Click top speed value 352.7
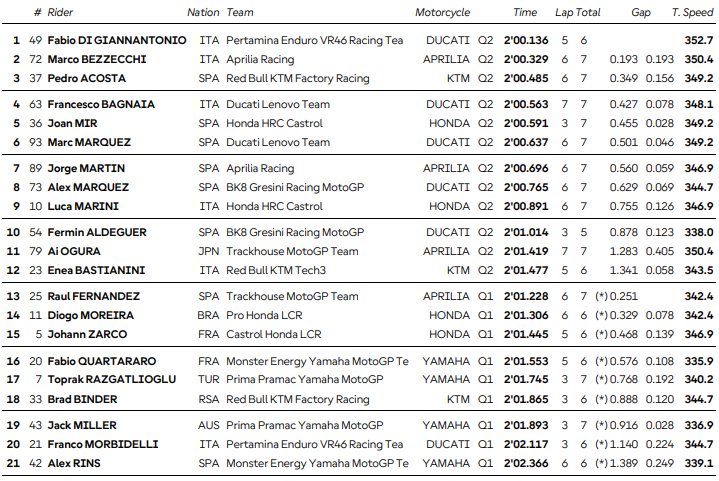The height and width of the screenshot is (481, 719). pos(699,40)
